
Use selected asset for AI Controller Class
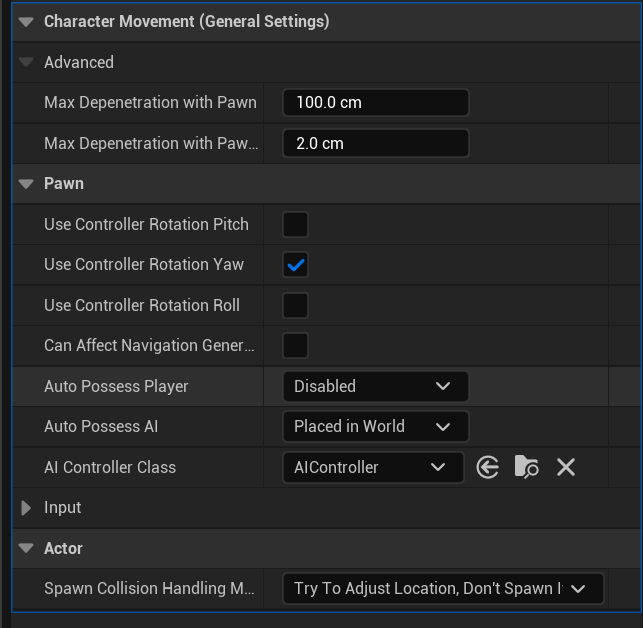click(488, 467)
